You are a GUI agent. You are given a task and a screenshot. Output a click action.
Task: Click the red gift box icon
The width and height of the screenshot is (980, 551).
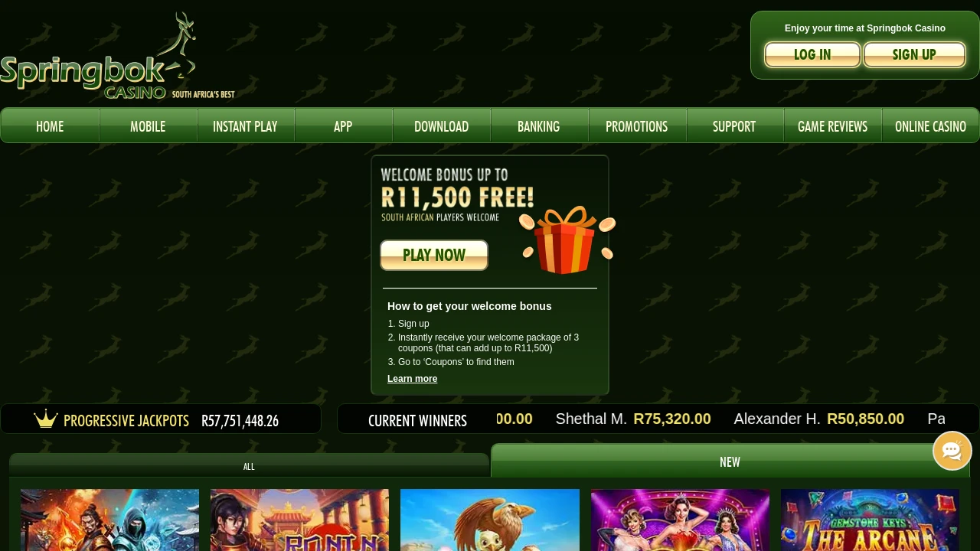(567, 240)
